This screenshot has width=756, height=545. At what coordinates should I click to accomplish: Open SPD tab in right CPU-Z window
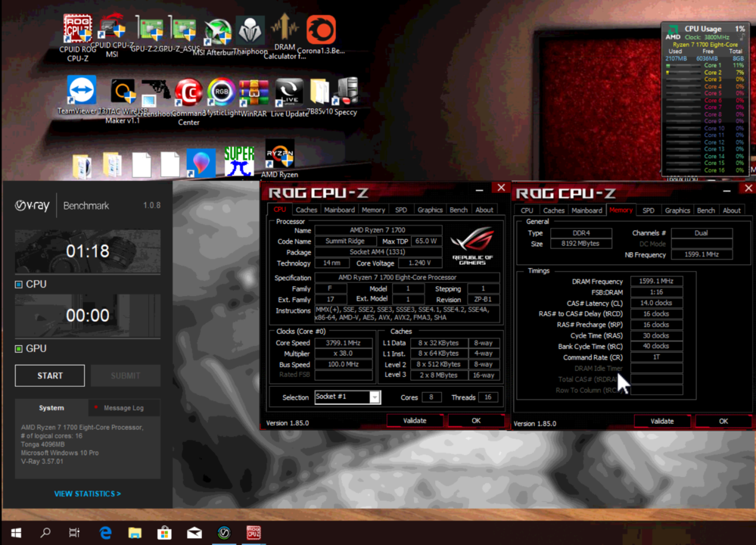point(649,210)
